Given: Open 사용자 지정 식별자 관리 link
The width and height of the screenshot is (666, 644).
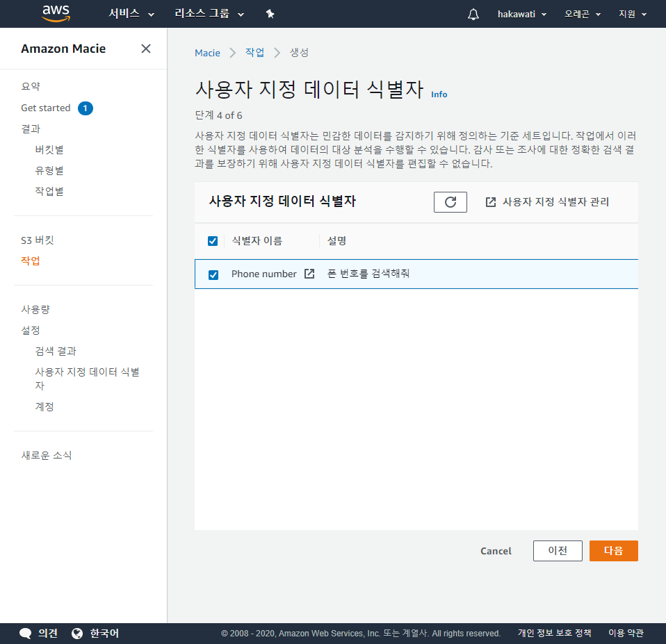Looking at the screenshot, I should click(x=547, y=202).
